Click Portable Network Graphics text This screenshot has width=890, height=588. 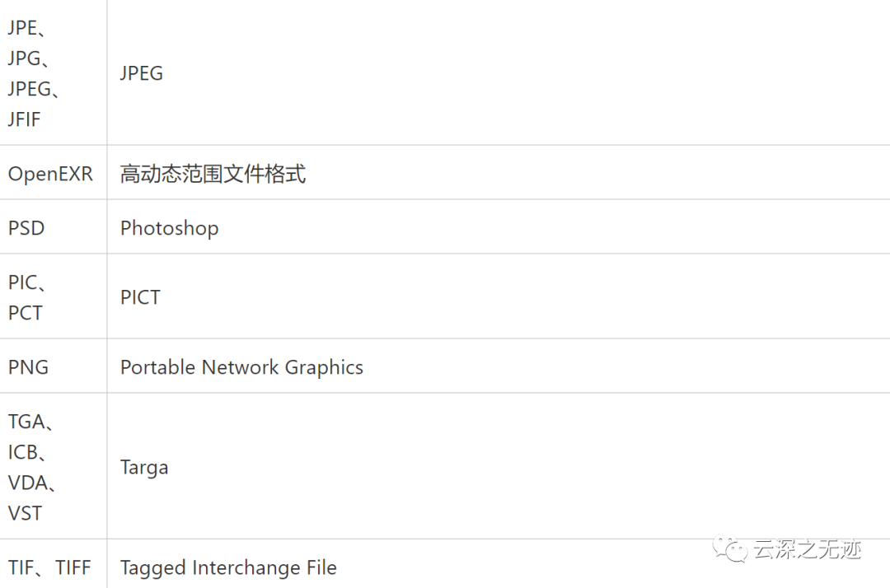[x=241, y=367]
